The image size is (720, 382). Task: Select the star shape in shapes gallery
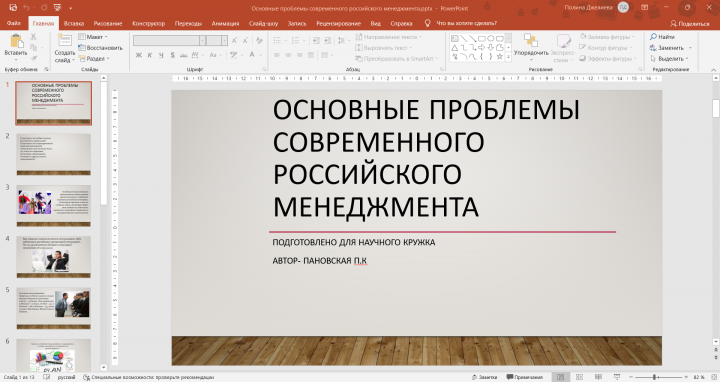499,56
